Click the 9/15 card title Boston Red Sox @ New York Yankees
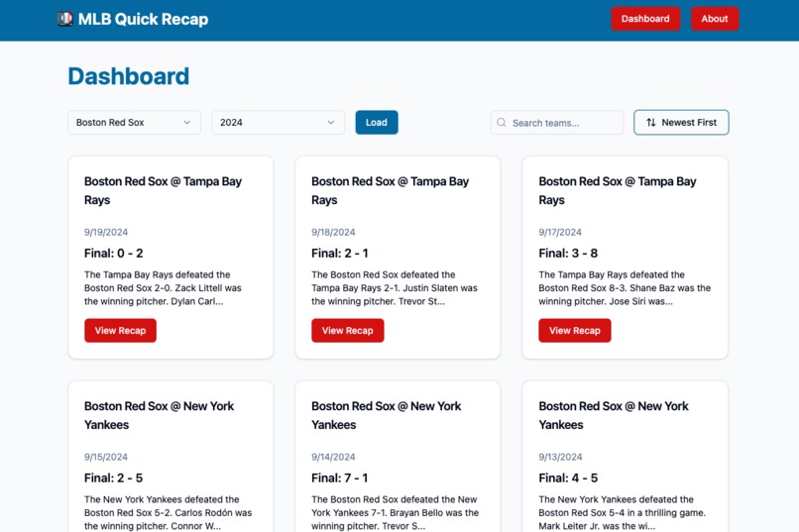The width and height of the screenshot is (799, 532). (160, 415)
